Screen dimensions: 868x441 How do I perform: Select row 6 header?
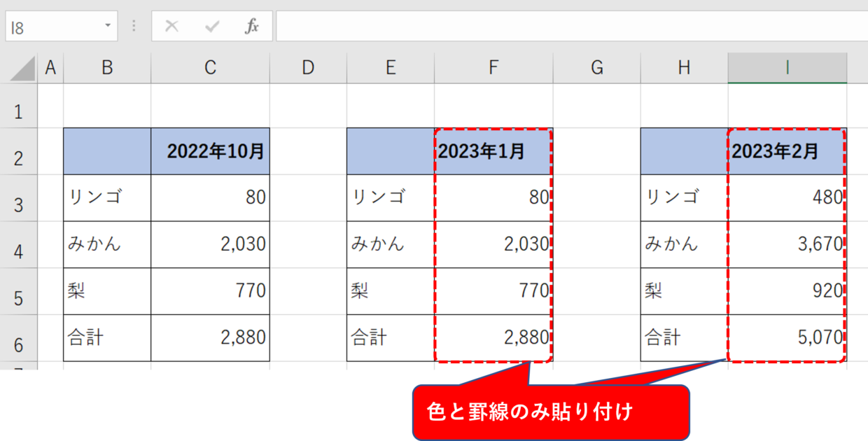tap(18, 337)
